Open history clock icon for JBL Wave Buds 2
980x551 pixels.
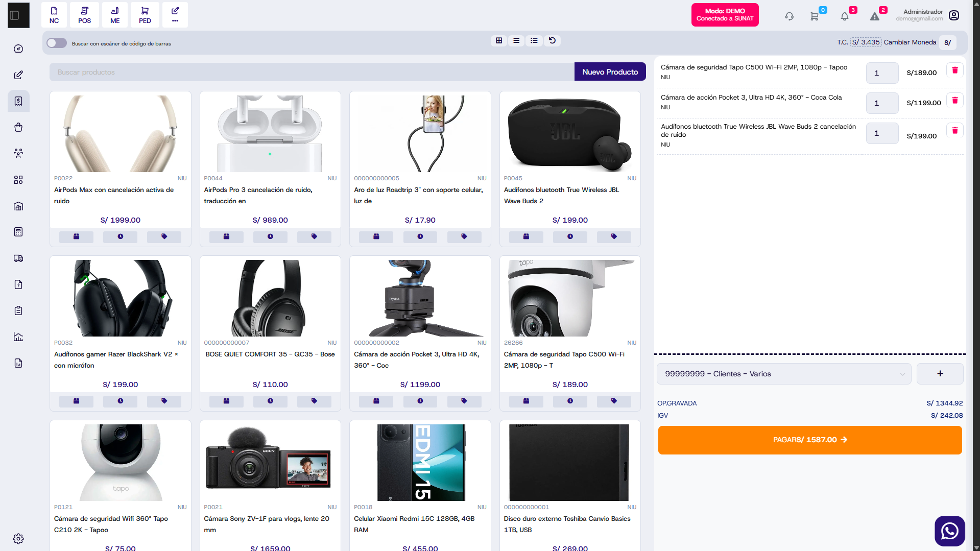click(570, 236)
